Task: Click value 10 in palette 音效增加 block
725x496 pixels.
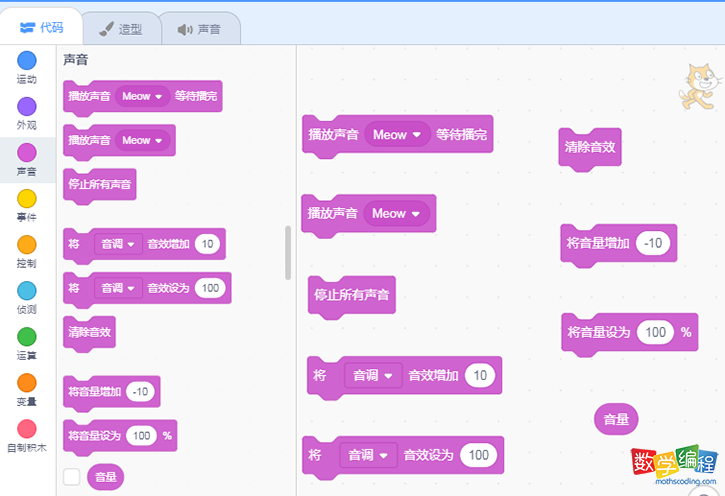Action: tap(207, 244)
